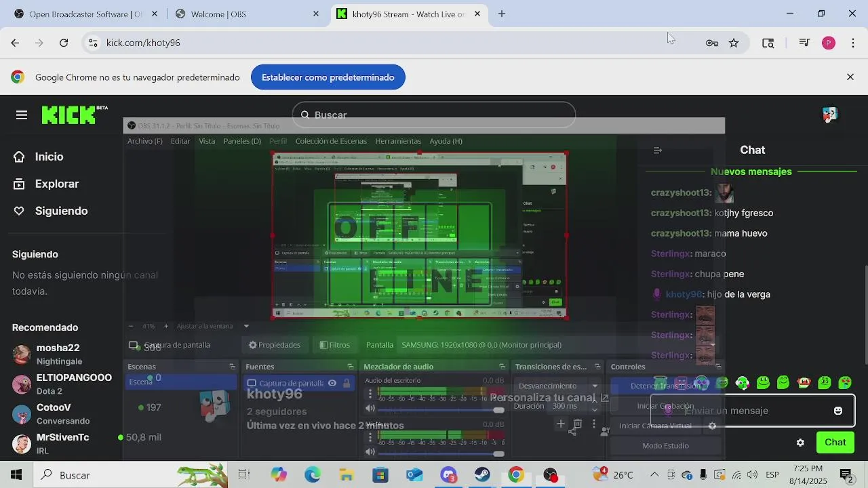Image resolution: width=868 pixels, height=488 pixels.
Task: Mute the audio track below Audio del escritorio
Action: pyautogui.click(x=370, y=451)
